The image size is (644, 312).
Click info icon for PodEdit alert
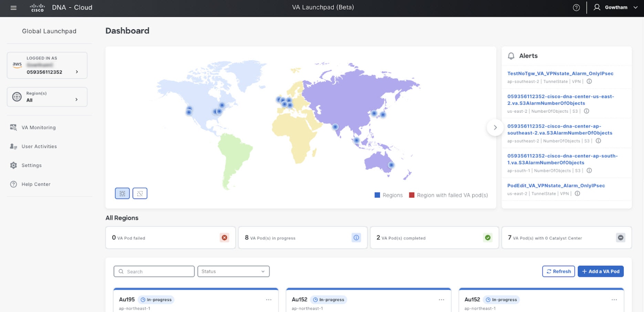pos(578,193)
